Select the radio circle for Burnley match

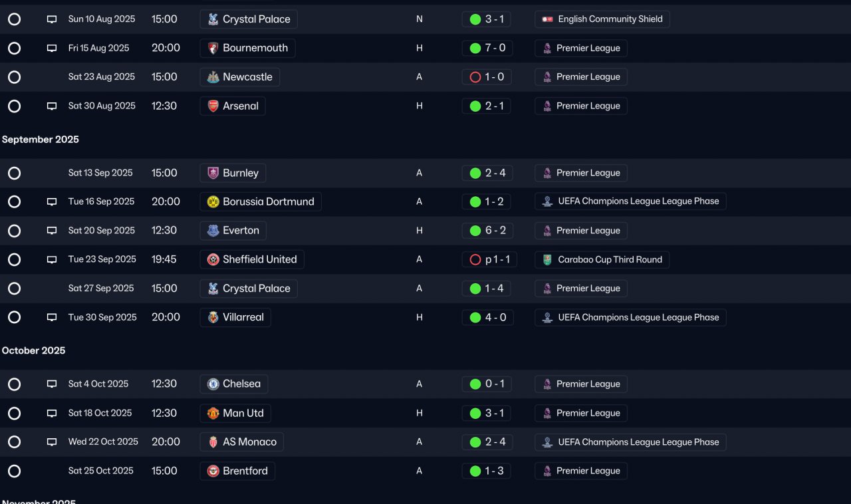14,173
